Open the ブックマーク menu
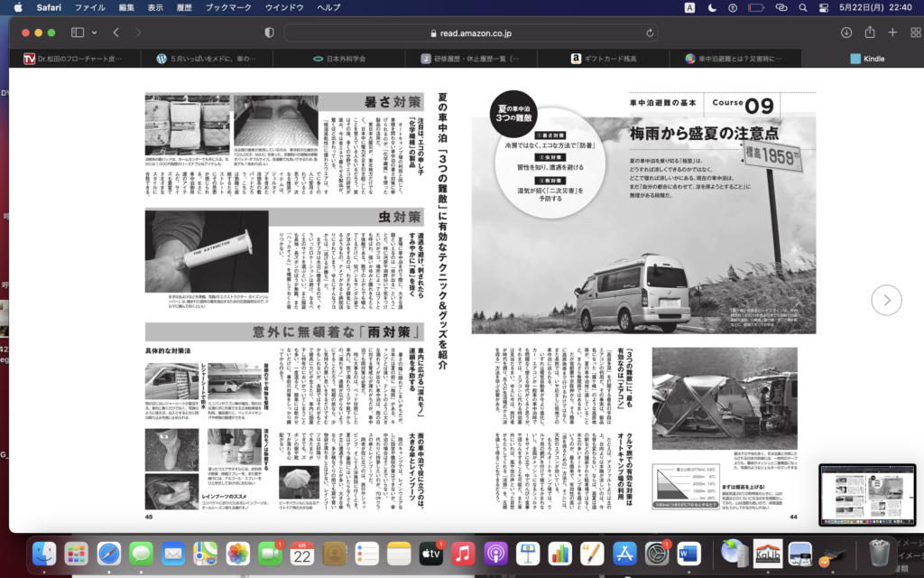 [228, 7]
